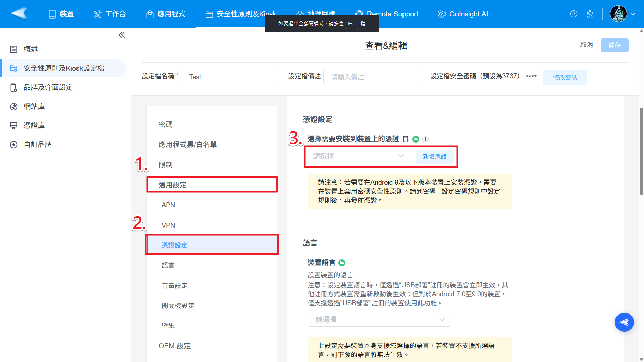The width and height of the screenshot is (644, 362).
Task: Click the page vertical scrollbar thumb
Action: tap(641, 151)
